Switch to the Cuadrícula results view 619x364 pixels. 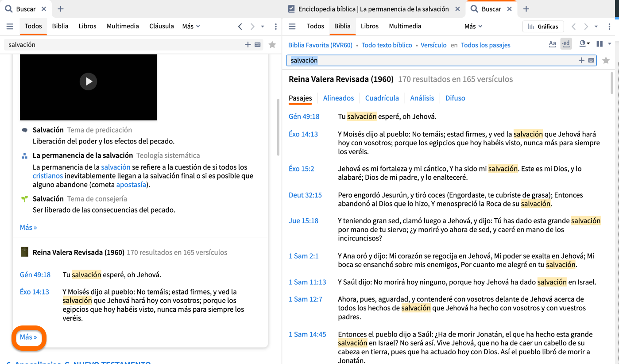tap(382, 98)
